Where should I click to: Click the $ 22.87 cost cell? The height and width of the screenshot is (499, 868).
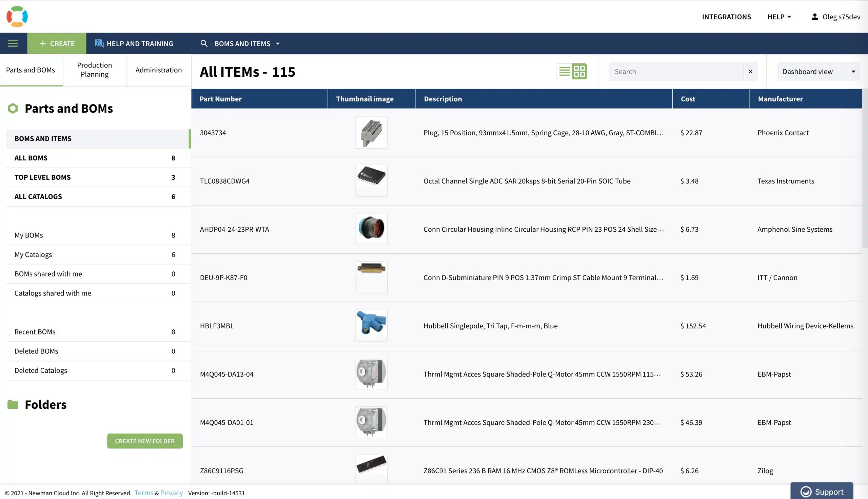[691, 133]
